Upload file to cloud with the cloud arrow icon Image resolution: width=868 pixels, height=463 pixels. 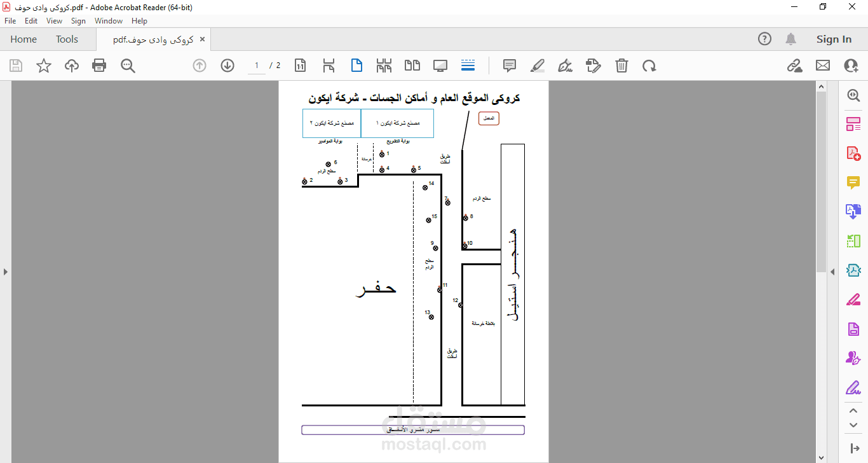(x=72, y=66)
